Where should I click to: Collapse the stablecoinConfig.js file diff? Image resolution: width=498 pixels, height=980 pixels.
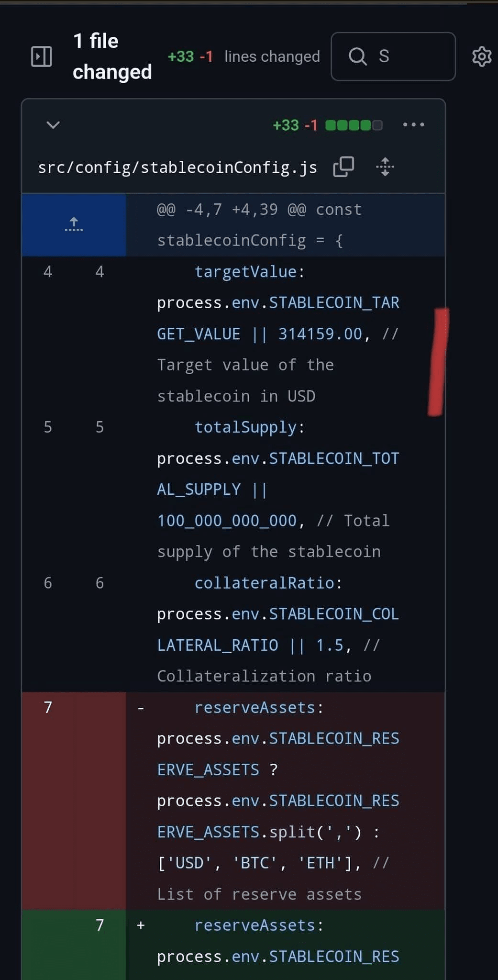click(53, 125)
